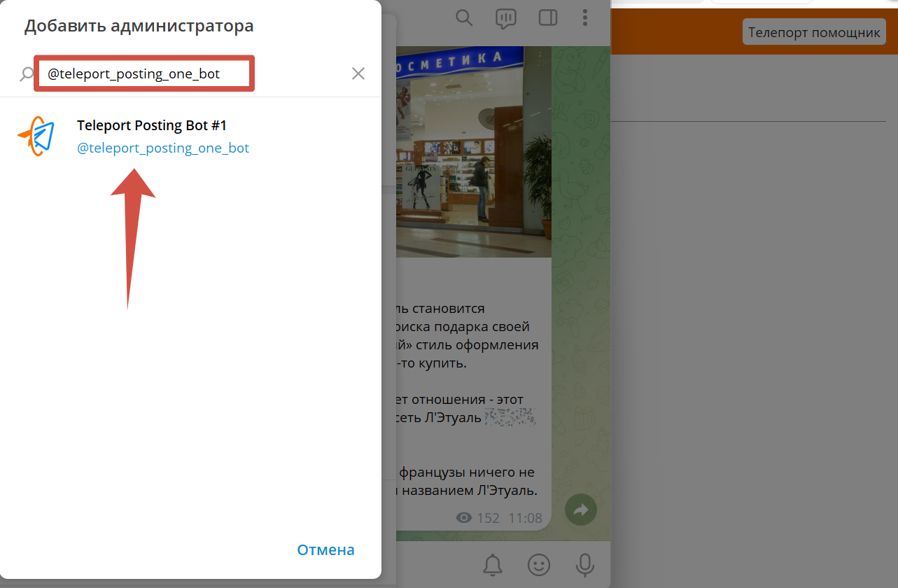The image size is (898, 588).
Task: Click the 11:08 post timestamp
Action: tap(525, 518)
